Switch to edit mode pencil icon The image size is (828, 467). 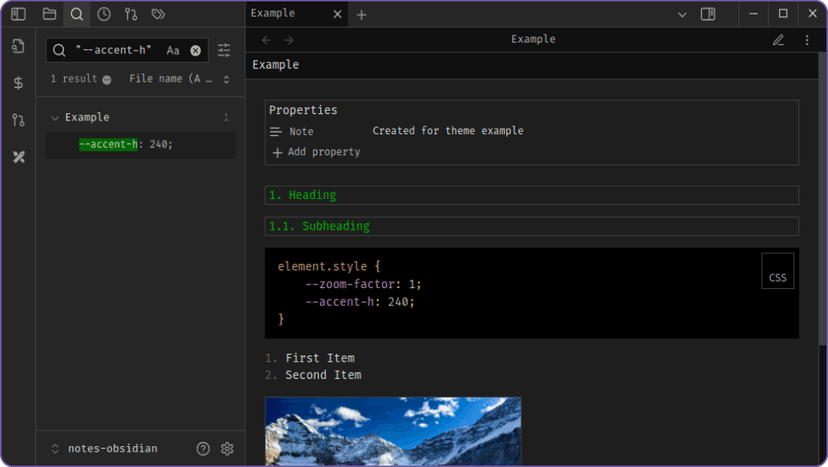tap(778, 40)
